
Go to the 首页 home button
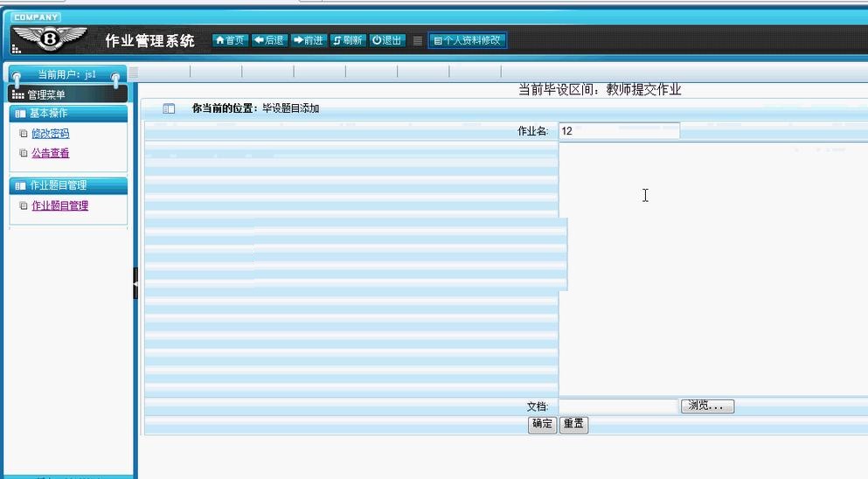tap(230, 40)
